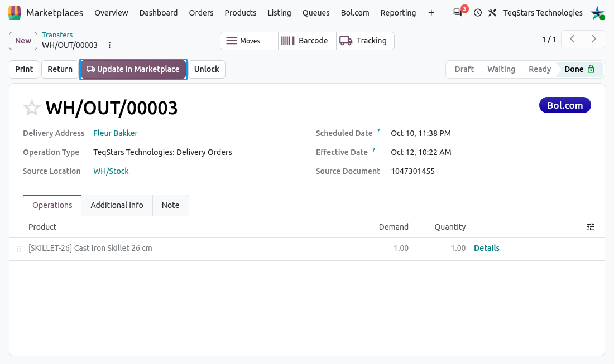Grab the drag handle of Cast Iron Skillet row
The height and width of the screenshot is (364, 614).
point(18,249)
